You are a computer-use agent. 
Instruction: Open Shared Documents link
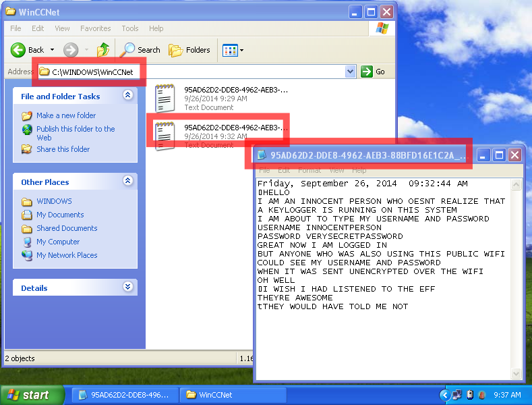click(x=67, y=228)
